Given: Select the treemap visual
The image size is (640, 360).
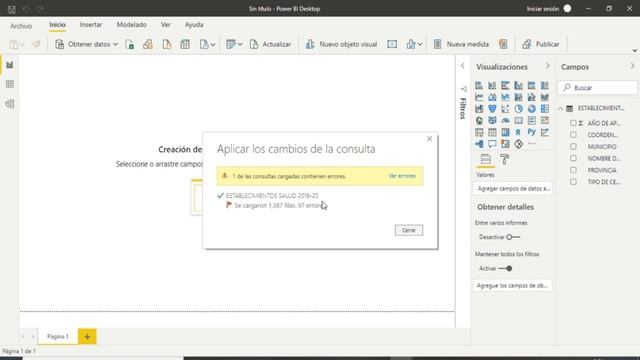Looking at the screenshot, I should click(x=544, y=109).
